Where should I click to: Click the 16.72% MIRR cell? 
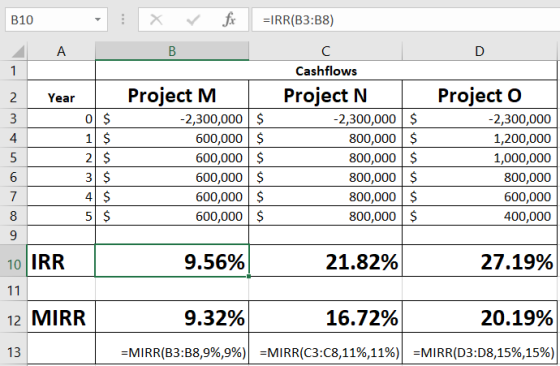(325, 317)
